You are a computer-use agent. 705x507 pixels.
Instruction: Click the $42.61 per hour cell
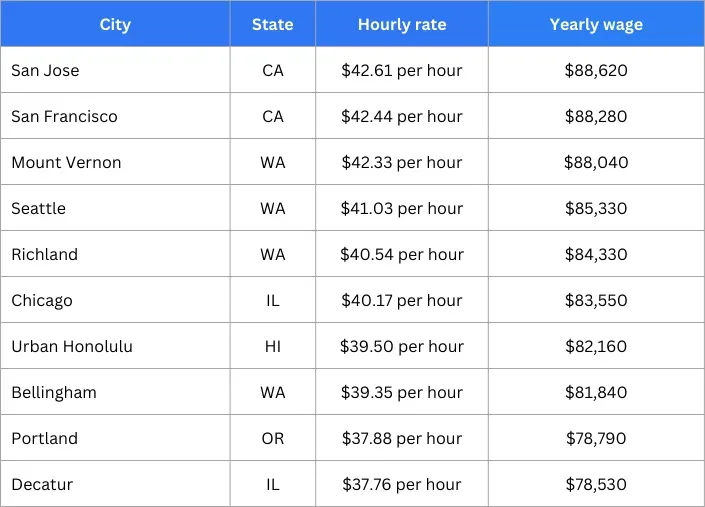[x=402, y=71]
